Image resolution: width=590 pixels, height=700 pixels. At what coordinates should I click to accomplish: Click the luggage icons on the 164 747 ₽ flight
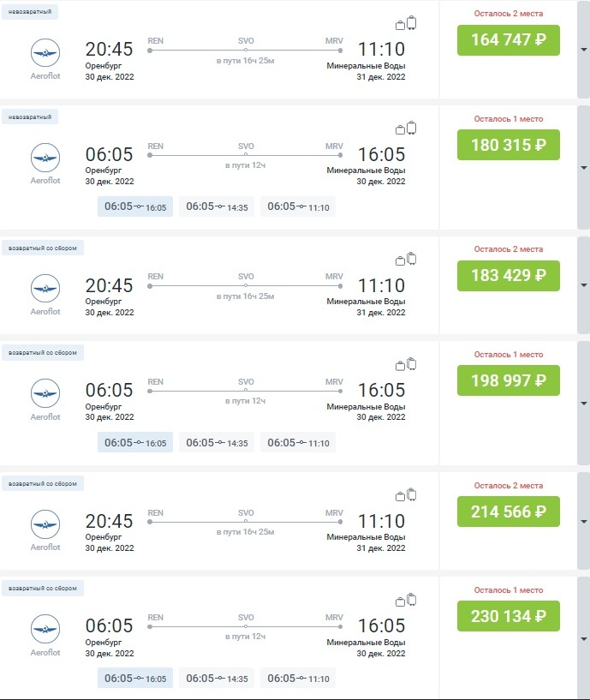tap(406, 24)
